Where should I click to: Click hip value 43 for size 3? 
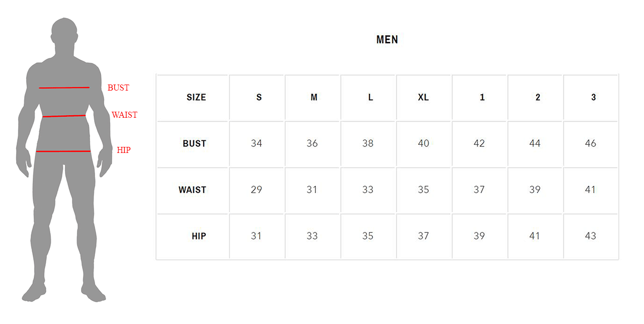591,236
